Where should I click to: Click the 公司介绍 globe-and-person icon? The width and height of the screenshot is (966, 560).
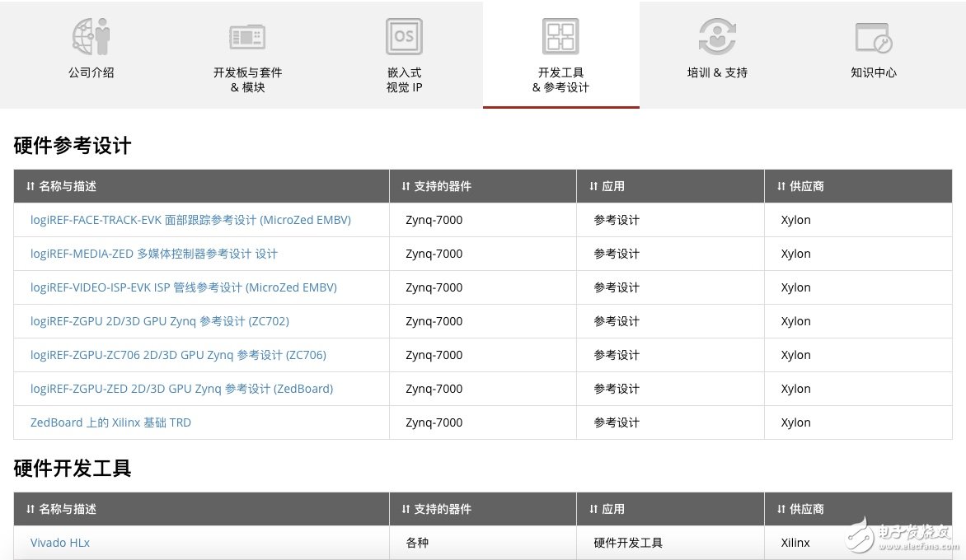click(x=91, y=36)
